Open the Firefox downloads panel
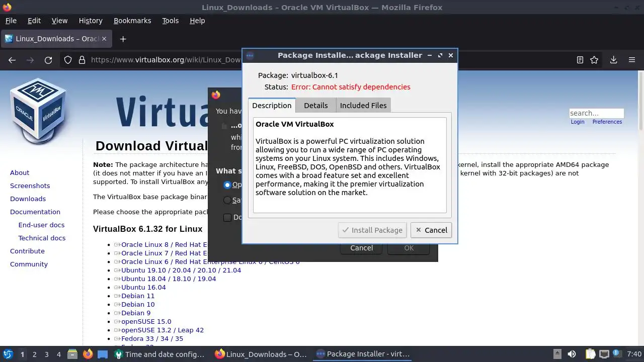 coord(613,60)
